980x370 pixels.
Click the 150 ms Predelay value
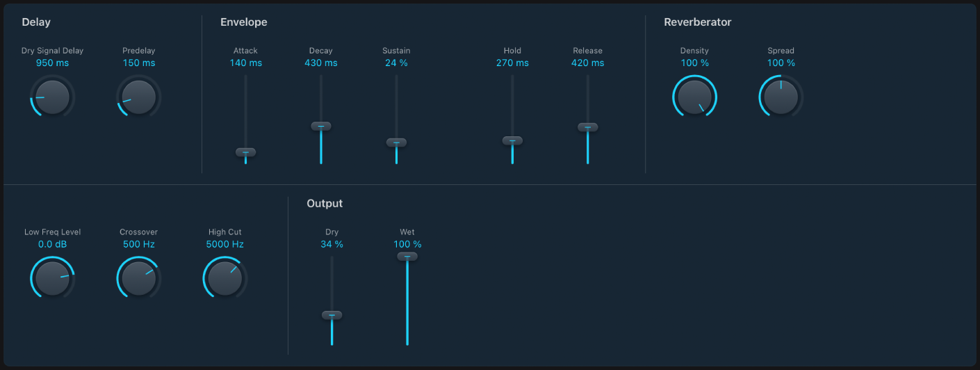click(139, 63)
